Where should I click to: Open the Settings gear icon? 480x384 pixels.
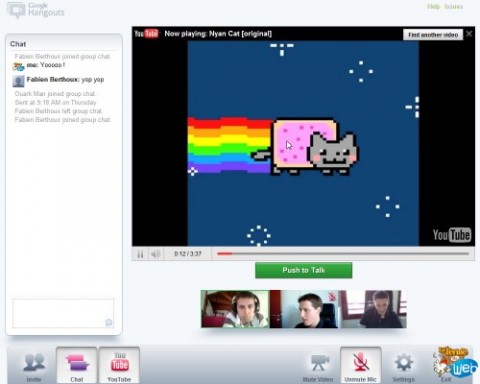coord(404,363)
